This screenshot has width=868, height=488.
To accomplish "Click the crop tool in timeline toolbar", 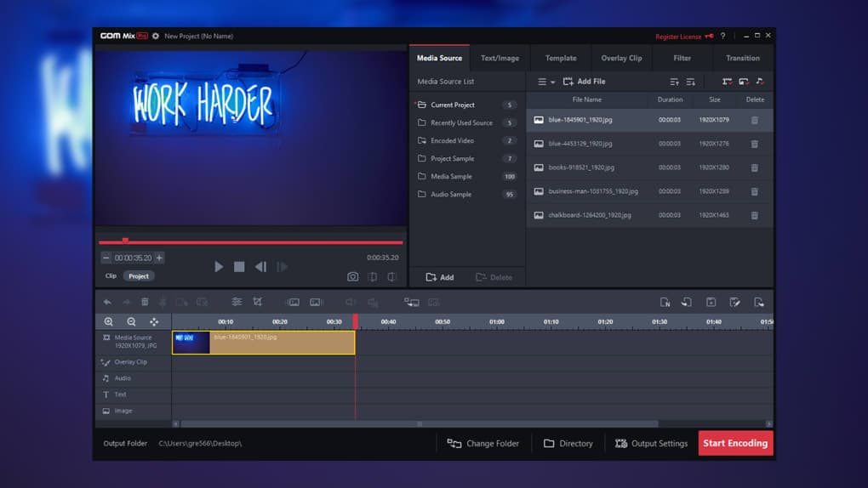I will click(258, 302).
